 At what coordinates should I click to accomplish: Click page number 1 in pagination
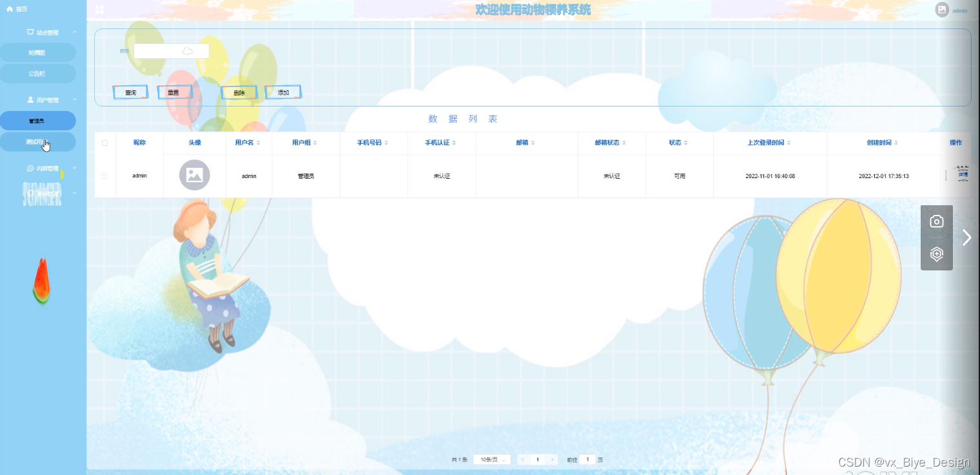(538, 460)
